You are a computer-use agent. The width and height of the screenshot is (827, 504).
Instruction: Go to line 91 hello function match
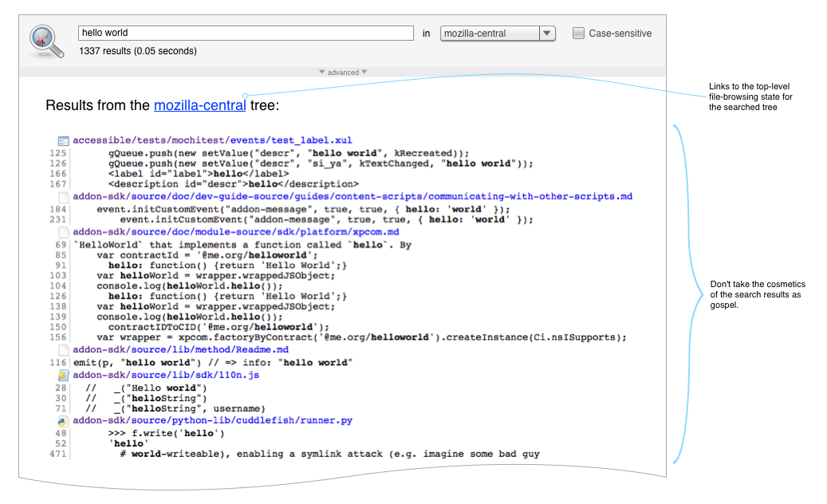(61, 266)
